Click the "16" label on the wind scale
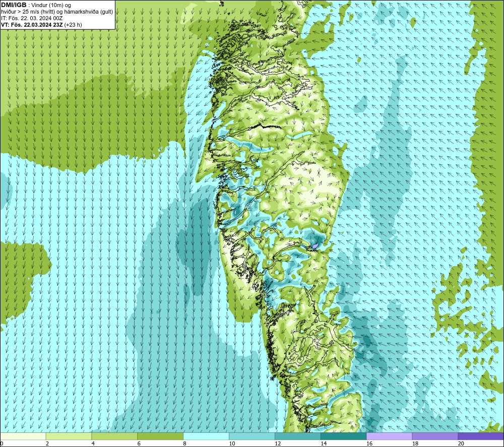This screenshot has width=504, height=447. pos(369,444)
